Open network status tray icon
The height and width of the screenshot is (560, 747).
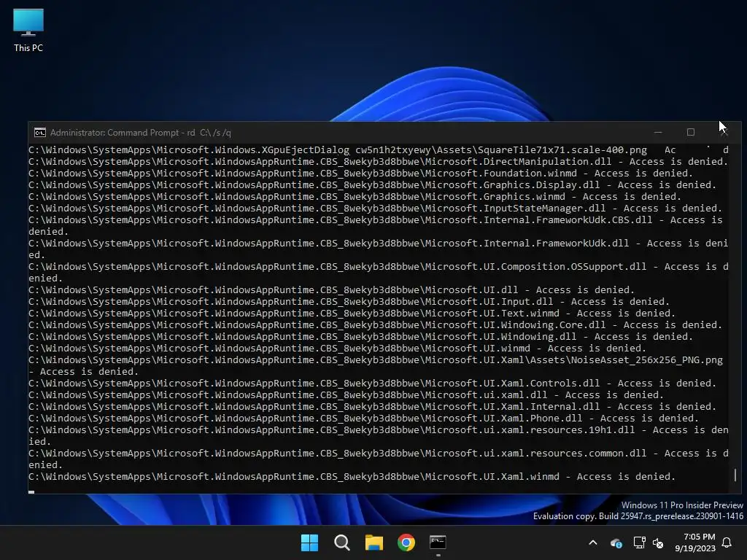pyautogui.click(x=639, y=542)
